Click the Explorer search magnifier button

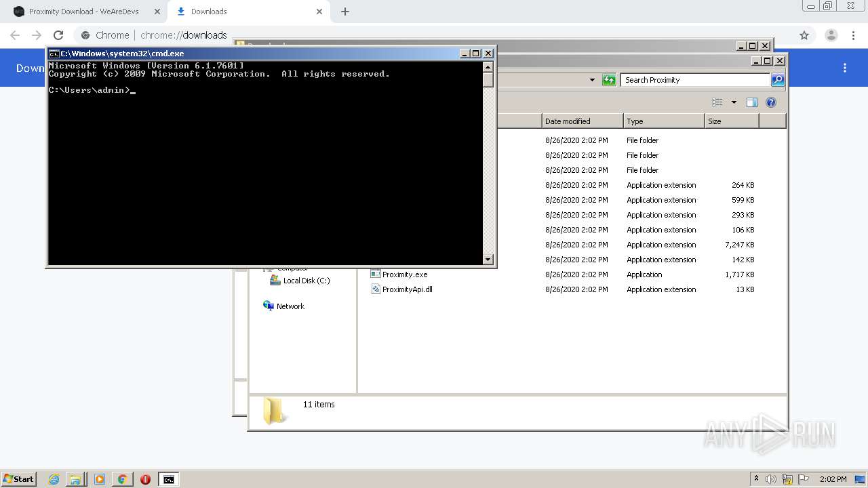778,80
